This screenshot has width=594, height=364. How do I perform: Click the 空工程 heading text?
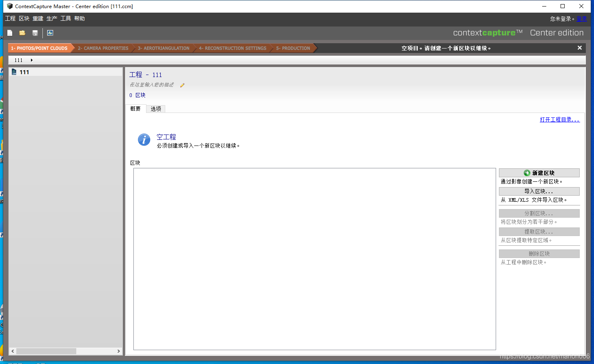166,137
